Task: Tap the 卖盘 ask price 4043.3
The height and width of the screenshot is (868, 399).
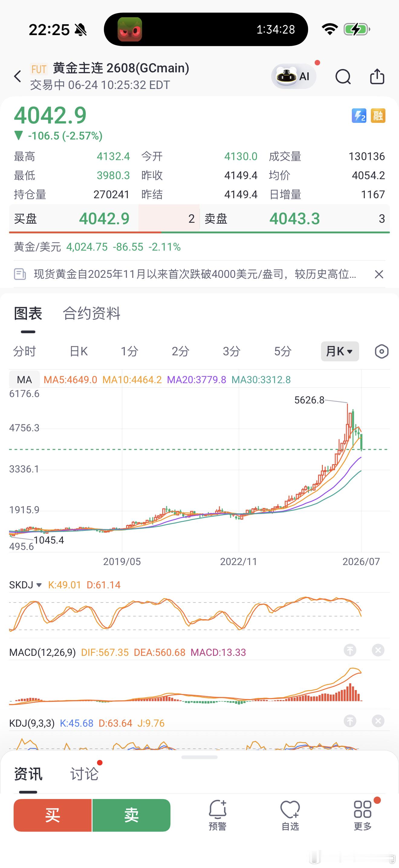Action: pos(294,219)
